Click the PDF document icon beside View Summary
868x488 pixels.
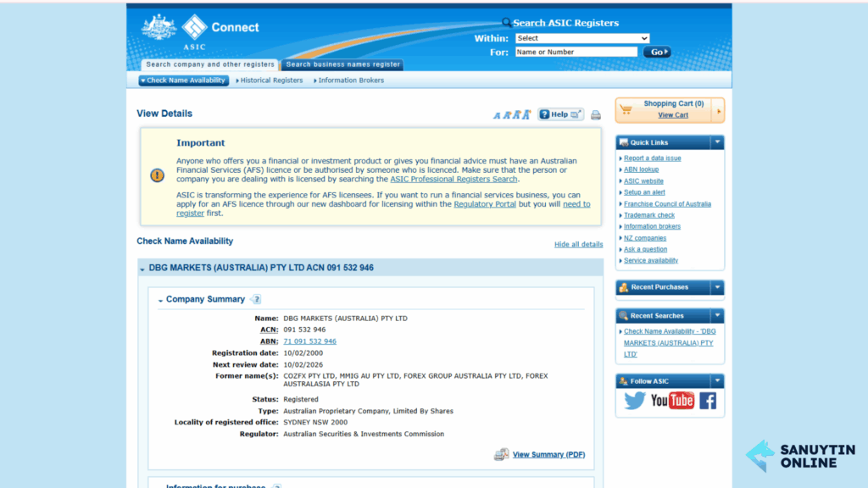point(501,454)
